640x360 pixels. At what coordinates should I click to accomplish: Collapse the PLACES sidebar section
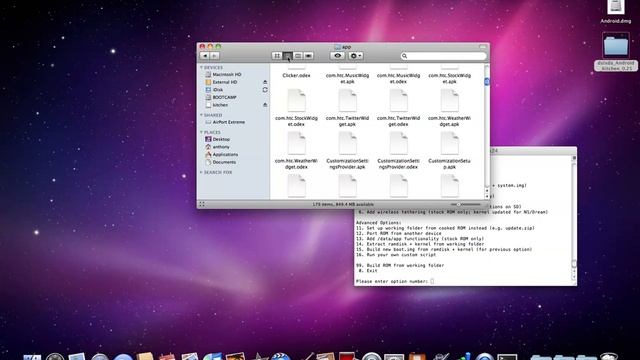click(x=202, y=132)
